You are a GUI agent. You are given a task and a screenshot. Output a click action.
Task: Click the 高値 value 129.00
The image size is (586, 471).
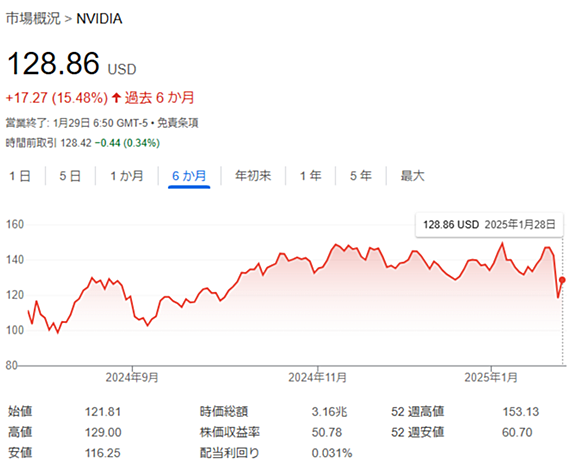coord(103,432)
